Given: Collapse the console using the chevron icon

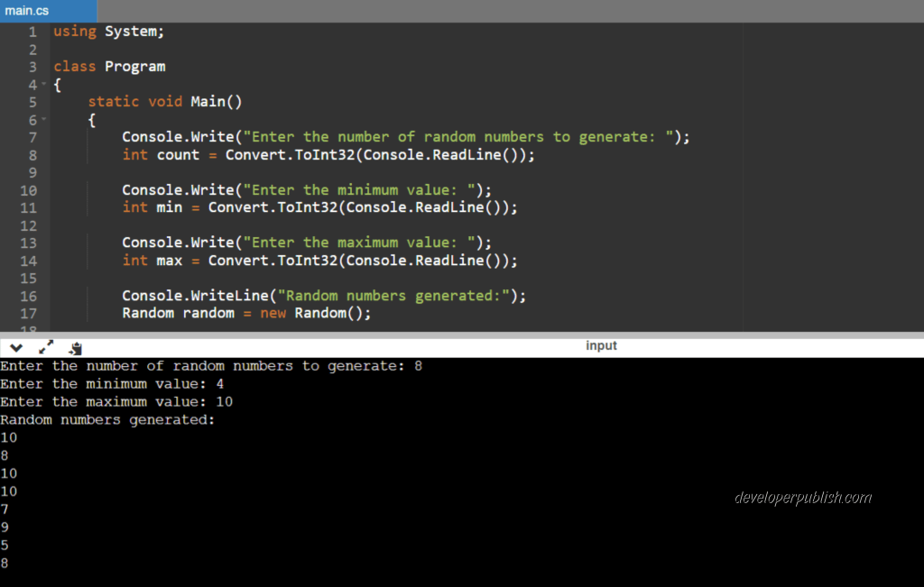Looking at the screenshot, I should [x=15, y=346].
